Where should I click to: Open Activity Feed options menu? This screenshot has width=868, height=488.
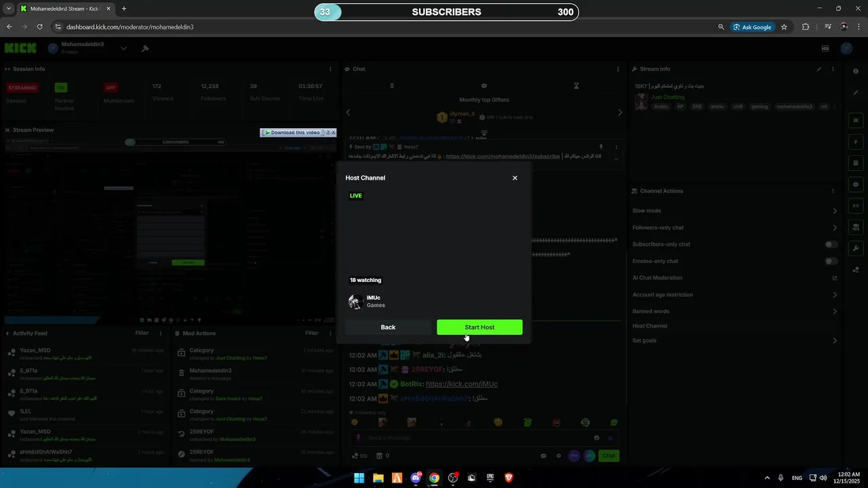pyautogui.click(x=161, y=333)
